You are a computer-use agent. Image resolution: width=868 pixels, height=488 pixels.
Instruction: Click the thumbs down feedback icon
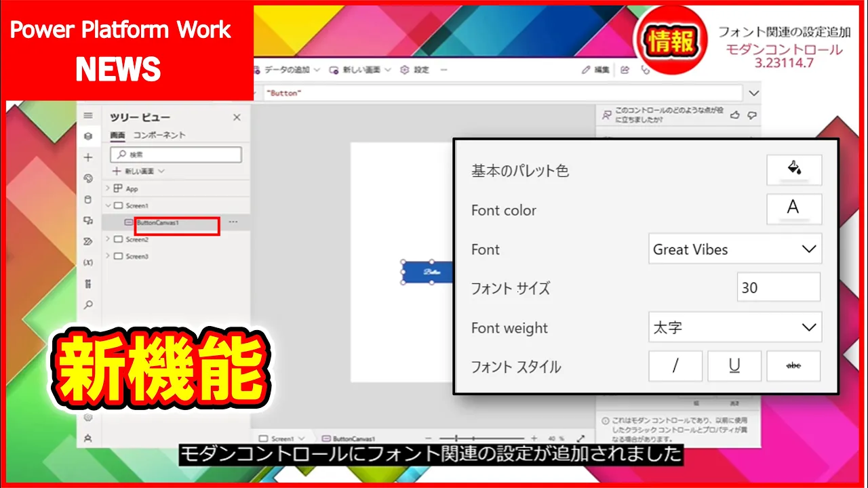751,115
